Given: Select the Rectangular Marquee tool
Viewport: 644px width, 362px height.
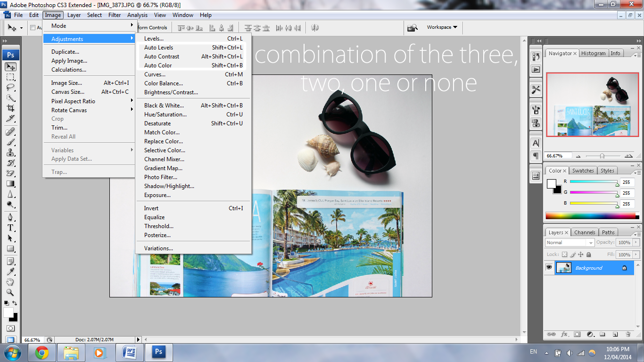Looking at the screenshot, I should tap(10, 77).
